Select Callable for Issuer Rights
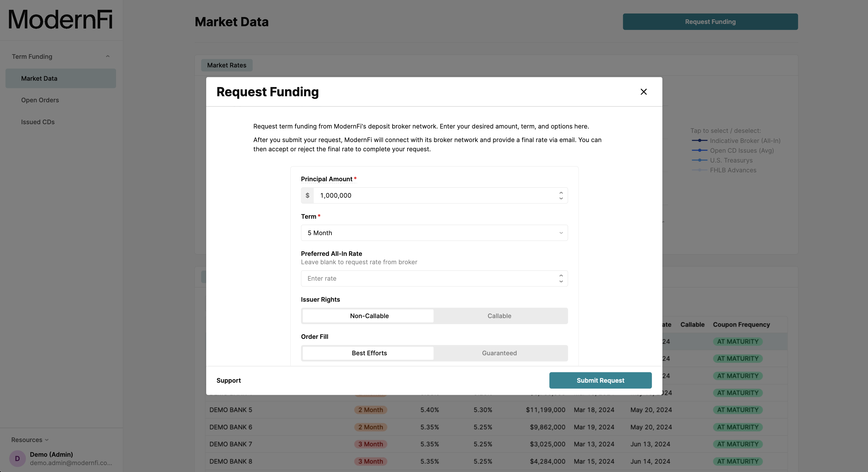868x472 pixels. (499, 316)
